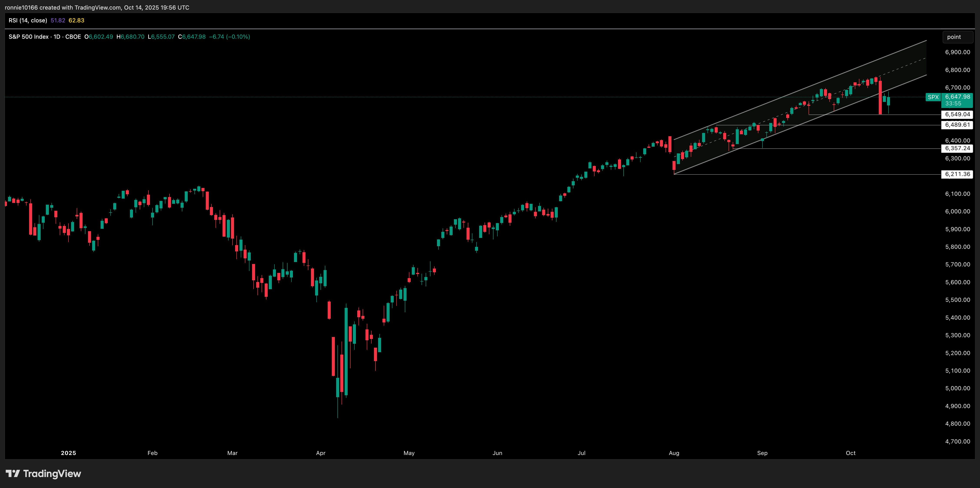Click the 6,211.36 horizontal line price label
This screenshot has height=488, width=980.
coord(957,174)
